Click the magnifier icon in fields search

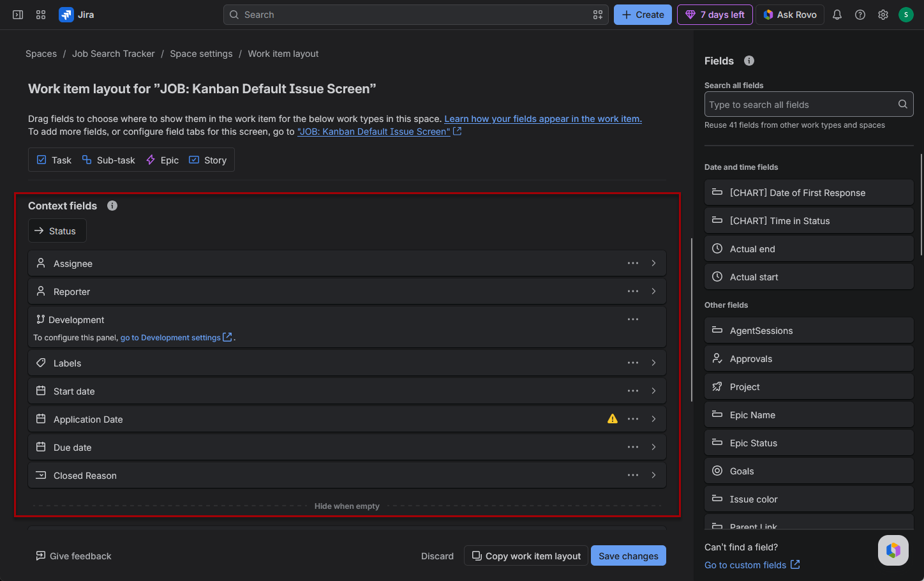pos(903,104)
